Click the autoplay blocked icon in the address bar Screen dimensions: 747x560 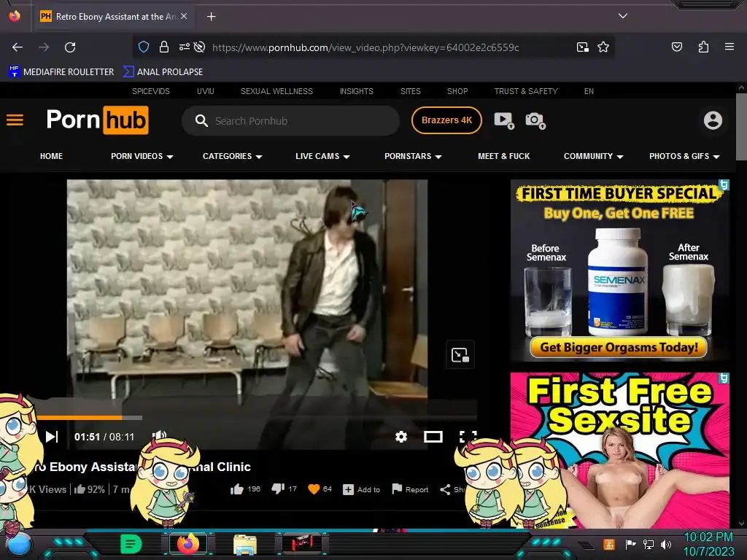[x=200, y=47]
